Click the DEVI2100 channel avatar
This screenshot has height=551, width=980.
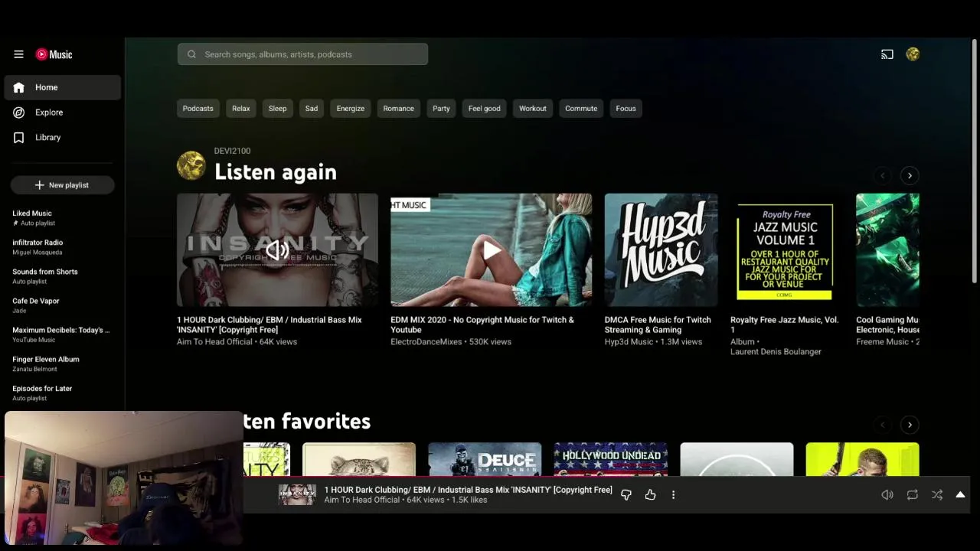(x=191, y=165)
